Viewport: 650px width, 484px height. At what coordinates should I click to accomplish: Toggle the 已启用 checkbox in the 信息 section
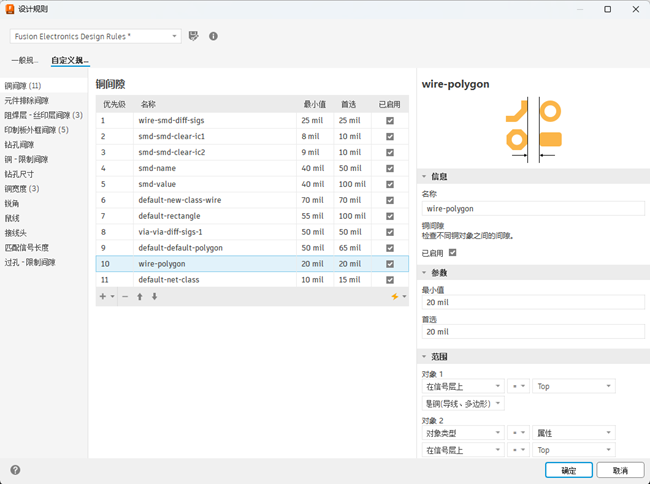click(x=453, y=252)
